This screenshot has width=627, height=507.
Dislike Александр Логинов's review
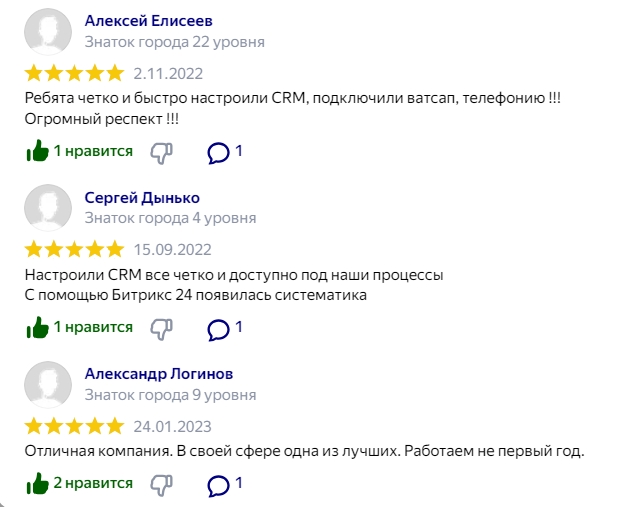point(162,485)
